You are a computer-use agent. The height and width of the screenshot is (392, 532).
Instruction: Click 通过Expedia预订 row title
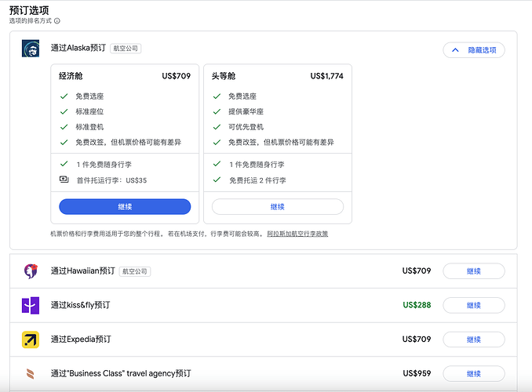point(81,339)
